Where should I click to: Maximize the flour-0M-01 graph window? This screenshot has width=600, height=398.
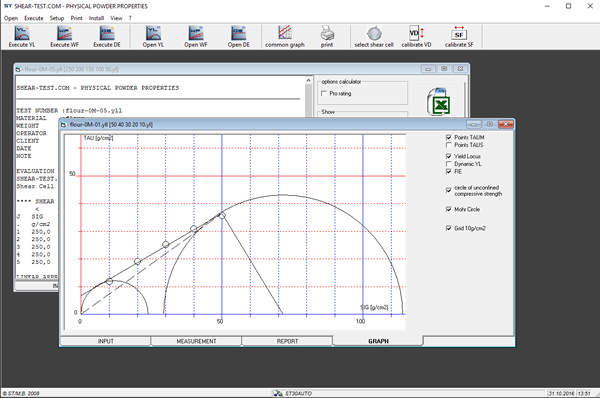pos(490,124)
